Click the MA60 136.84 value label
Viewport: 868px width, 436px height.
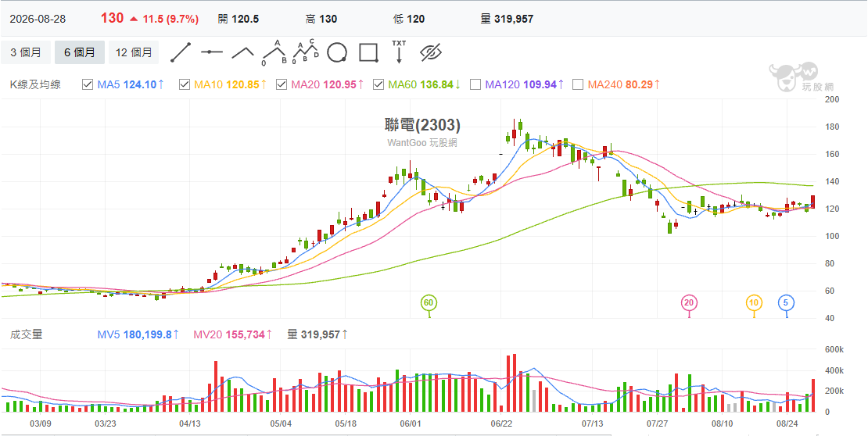coord(425,84)
